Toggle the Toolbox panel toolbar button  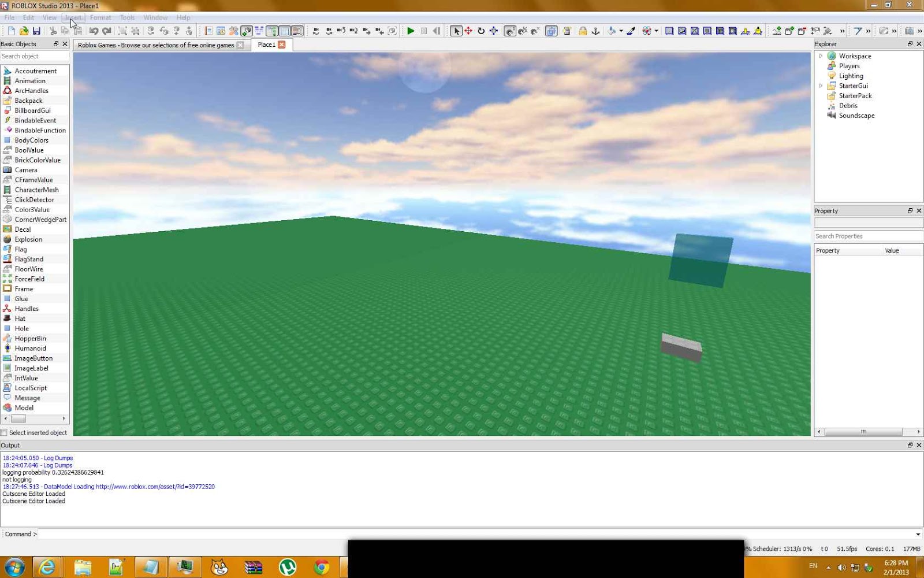click(x=233, y=31)
